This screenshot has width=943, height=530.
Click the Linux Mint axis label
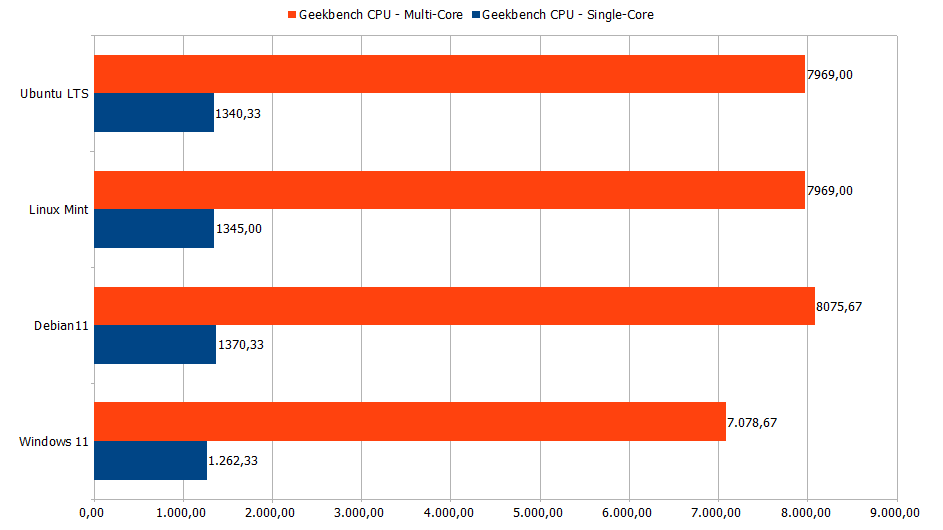pyautogui.click(x=58, y=210)
